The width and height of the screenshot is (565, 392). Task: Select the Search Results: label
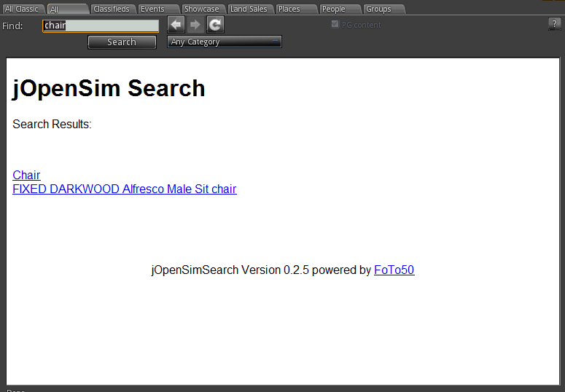click(x=52, y=125)
